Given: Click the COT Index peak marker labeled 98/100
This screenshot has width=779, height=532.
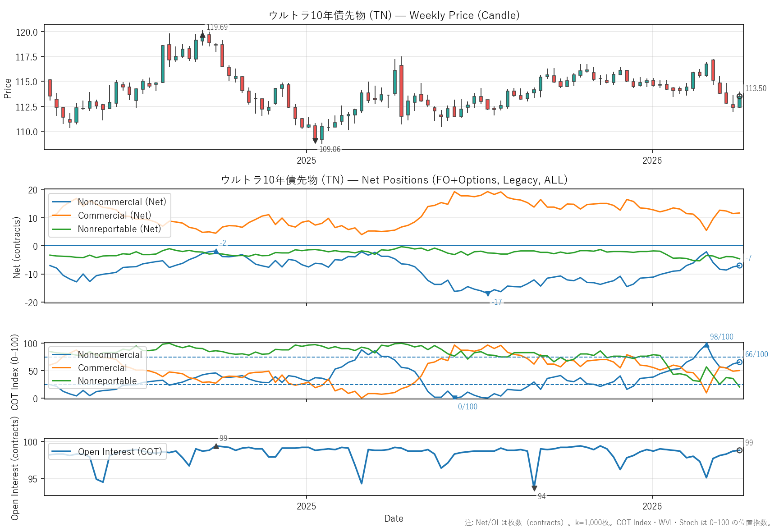Looking at the screenshot, I should [706, 345].
